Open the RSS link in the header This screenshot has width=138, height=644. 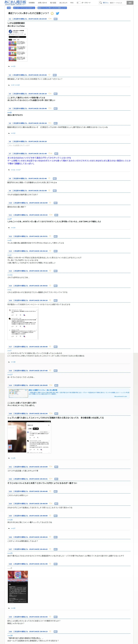(72, 3)
